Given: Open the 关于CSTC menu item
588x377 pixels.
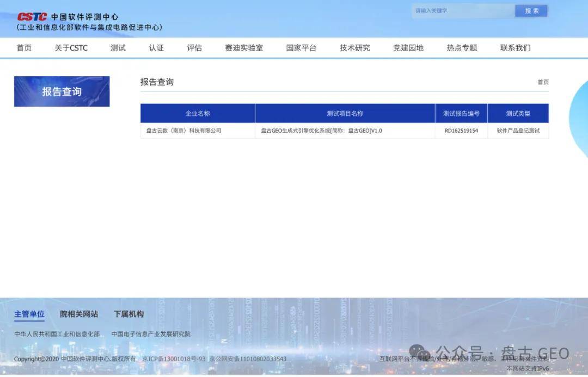Looking at the screenshot, I should (x=71, y=48).
